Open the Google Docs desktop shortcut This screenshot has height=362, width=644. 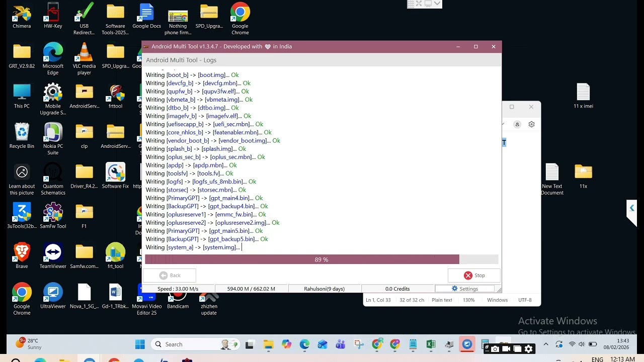point(146,17)
